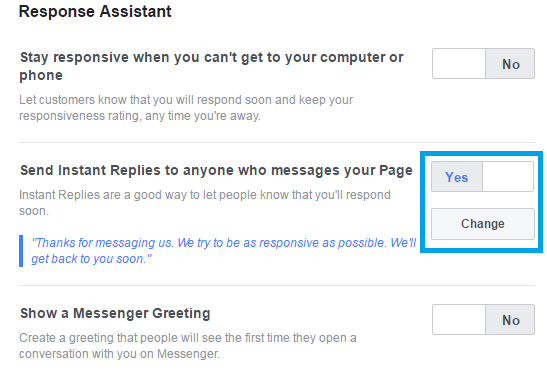This screenshot has width=547, height=371.
Task: Enable Messenger Greeting via blank toggle half
Action: [459, 320]
